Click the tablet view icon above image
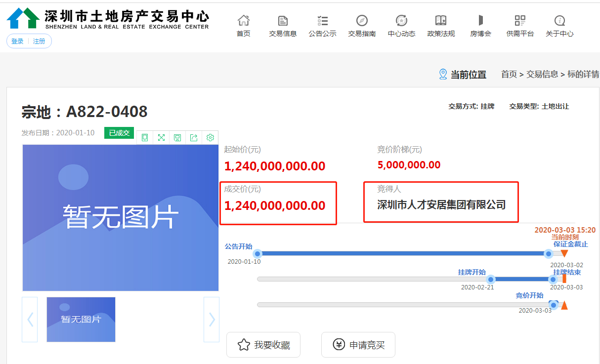 coord(145,137)
